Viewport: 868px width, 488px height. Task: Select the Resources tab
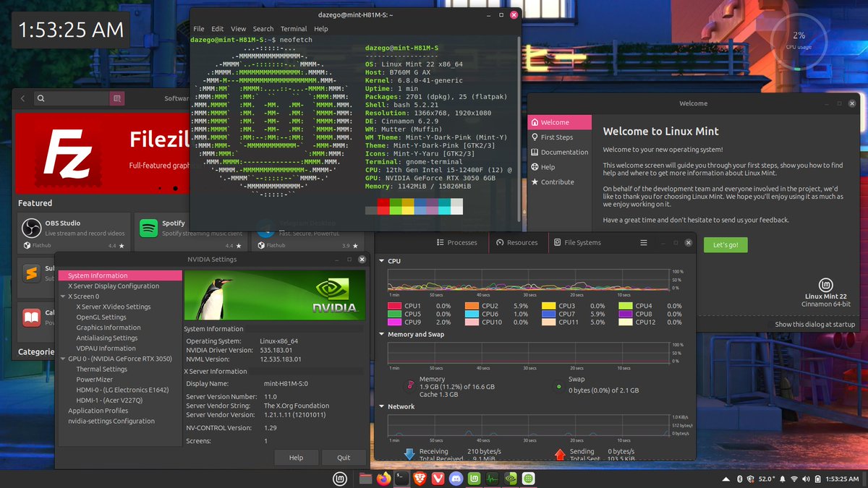click(x=516, y=243)
